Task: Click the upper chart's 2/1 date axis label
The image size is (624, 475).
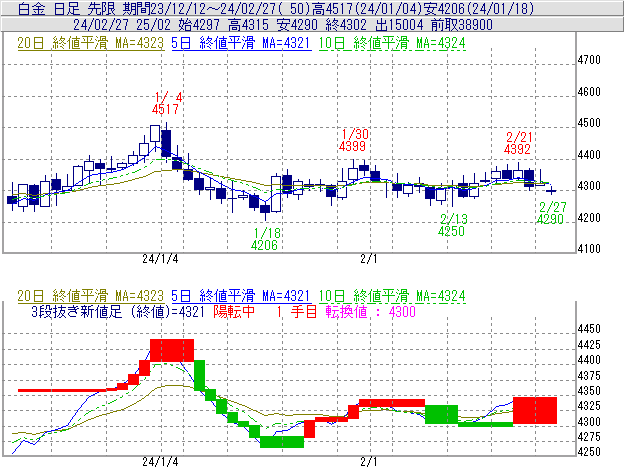Action: click(x=369, y=259)
